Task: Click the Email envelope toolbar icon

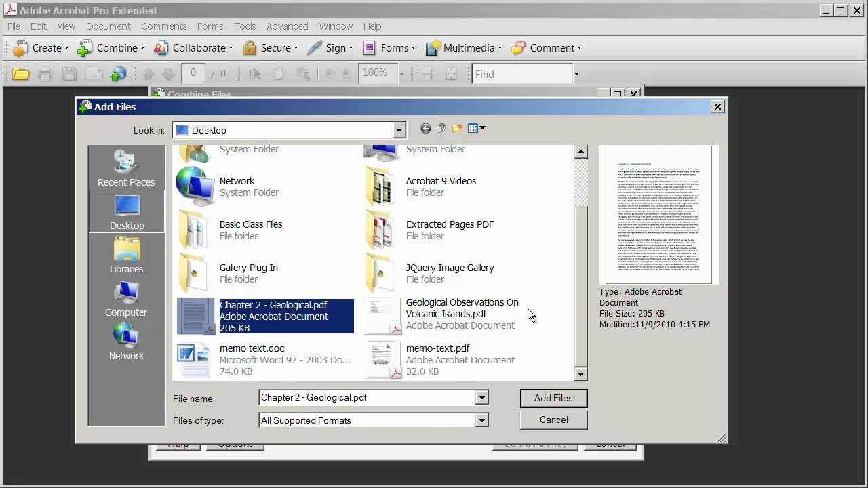Action: click(94, 74)
